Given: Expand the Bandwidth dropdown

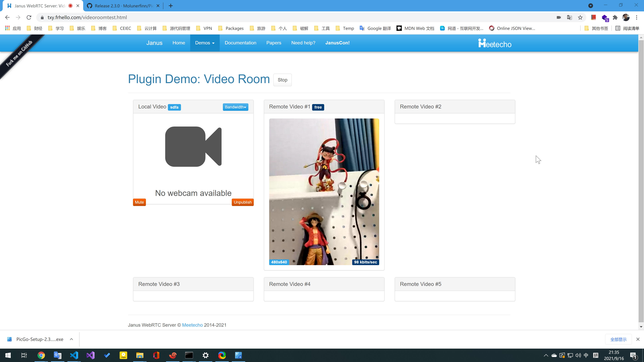Looking at the screenshot, I should coord(235,107).
